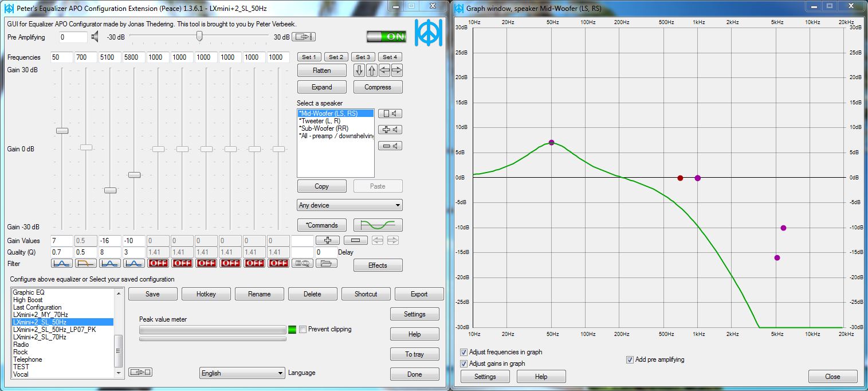The width and height of the screenshot is (868, 391).
Task: Click the 50 Hz band gain slider handle
Action: (62, 131)
